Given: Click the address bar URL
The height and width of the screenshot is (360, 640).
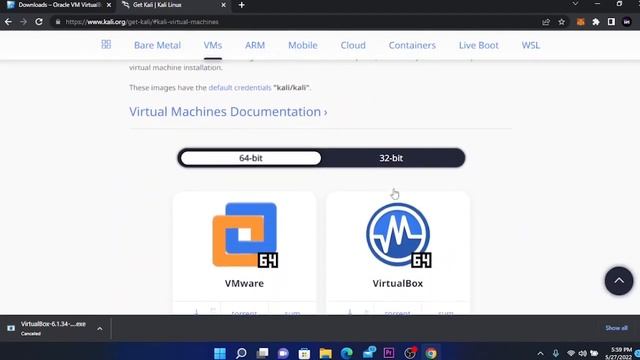Looking at the screenshot, I should [x=142, y=22].
